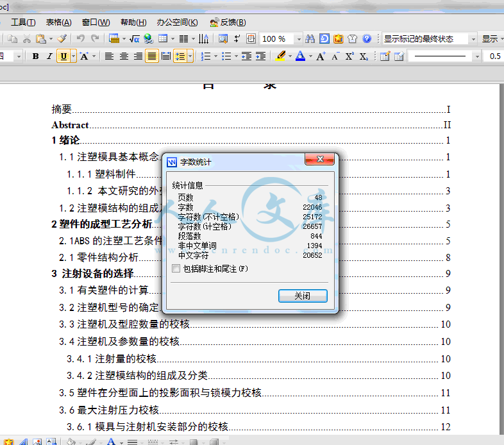
Task: Close the 字数统计 dialog with the X
Action: pos(320,159)
